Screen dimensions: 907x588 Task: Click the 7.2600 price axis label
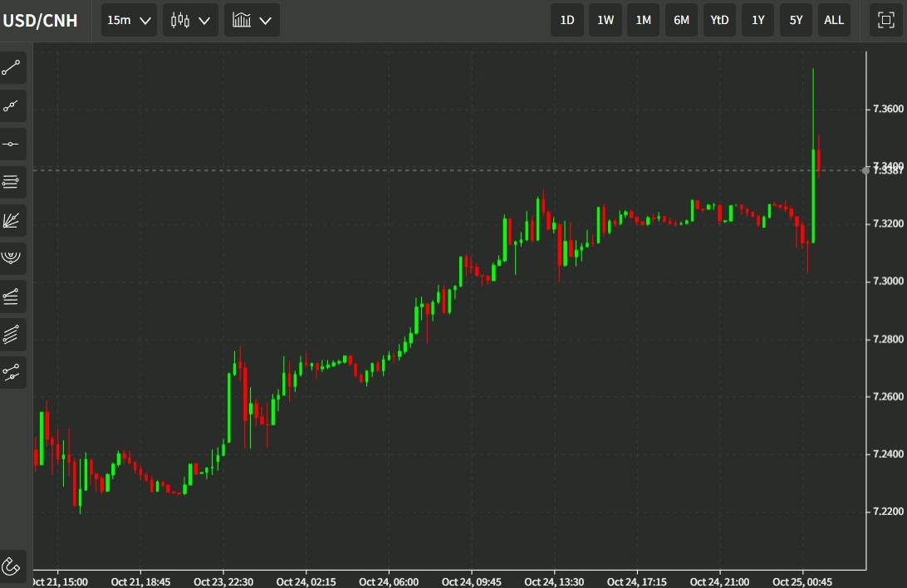point(888,397)
